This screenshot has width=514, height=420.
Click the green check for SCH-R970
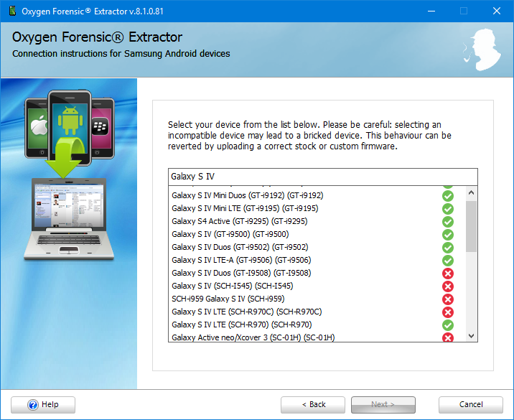point(447,325)
